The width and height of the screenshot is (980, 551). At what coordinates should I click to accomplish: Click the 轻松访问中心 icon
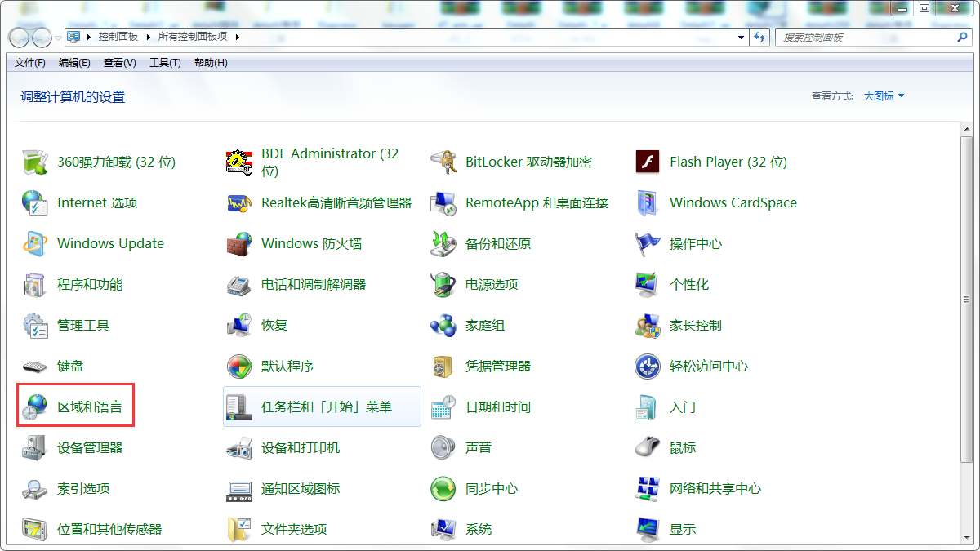647,366
